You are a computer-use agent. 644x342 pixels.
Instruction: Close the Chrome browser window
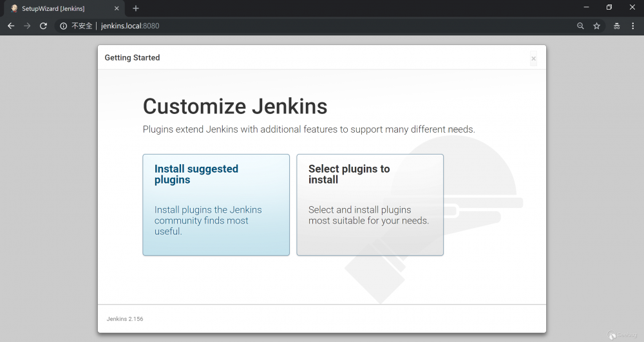point(632,7)
